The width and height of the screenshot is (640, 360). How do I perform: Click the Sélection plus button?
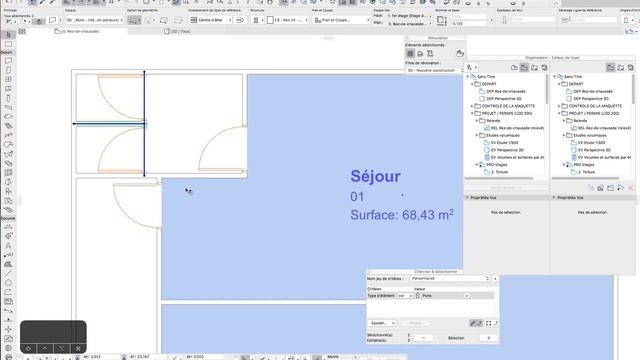[488, 338]
